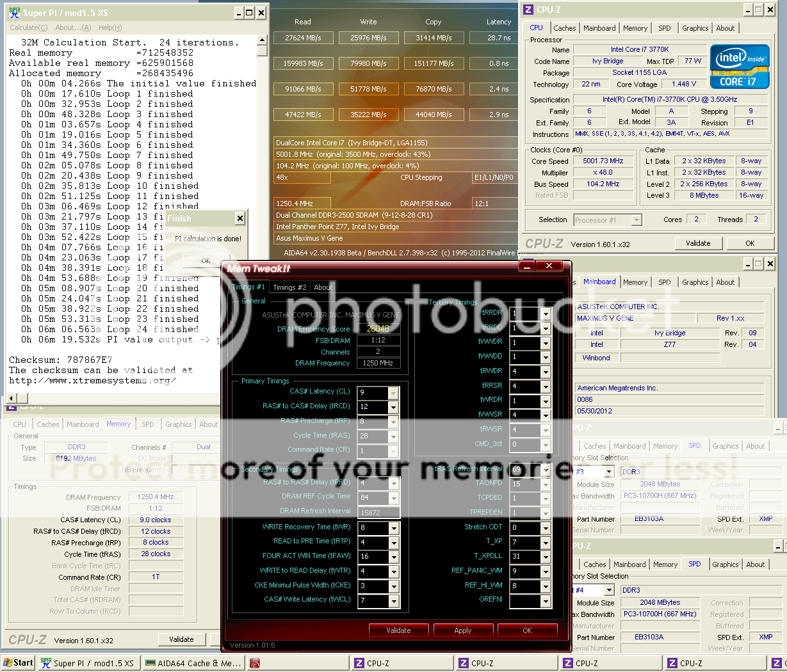Image resolution: width=787 pixels, height=672 pixels.
Task: Close the Finish dialog with X
Action: click(x=239, y=219)
